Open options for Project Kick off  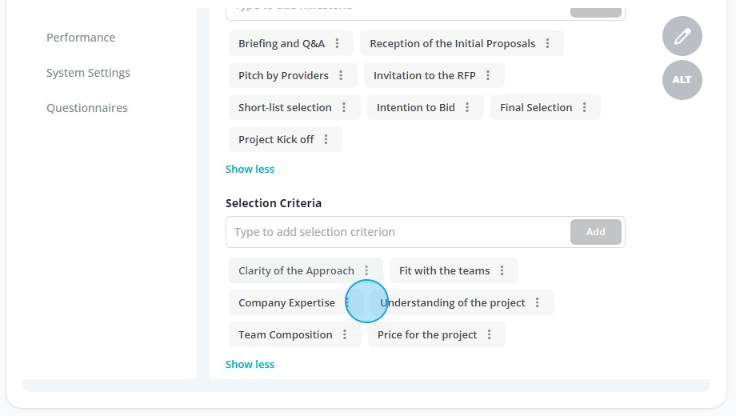pyautogui.click(x=326, y=139)
